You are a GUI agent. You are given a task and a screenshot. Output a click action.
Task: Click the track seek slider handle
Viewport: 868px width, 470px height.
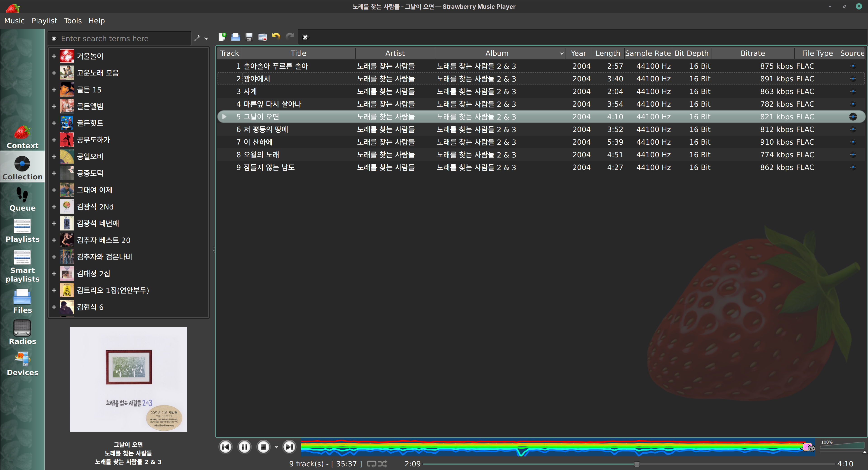point(637,464)
